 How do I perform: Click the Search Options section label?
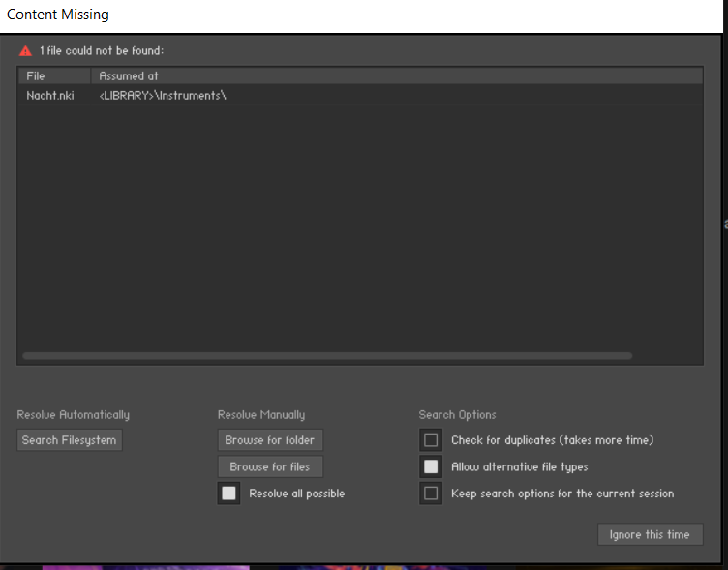pyautogui.click(x=457, y=415)
